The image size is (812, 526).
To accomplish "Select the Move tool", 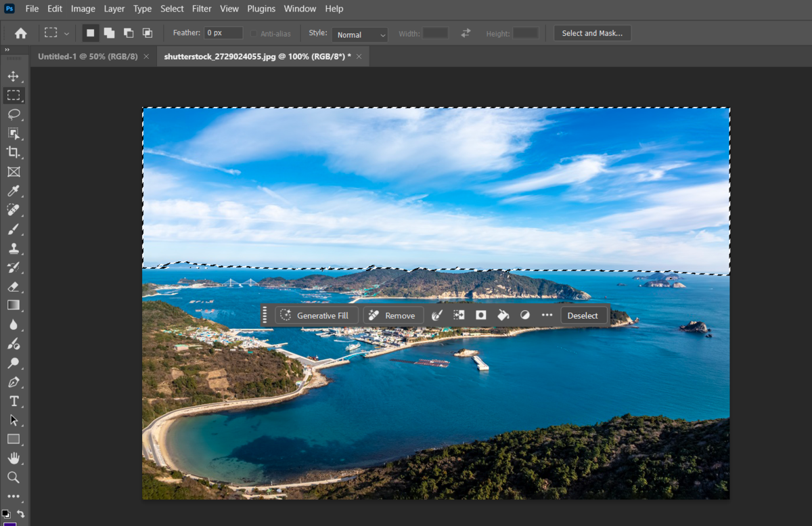I will [x=14, y=76].
